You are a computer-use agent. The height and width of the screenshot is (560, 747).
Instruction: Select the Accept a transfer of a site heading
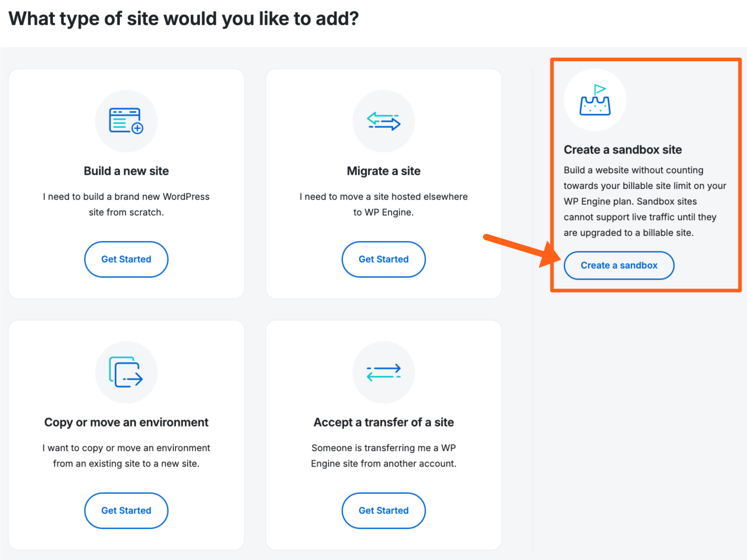click(384, 422)
